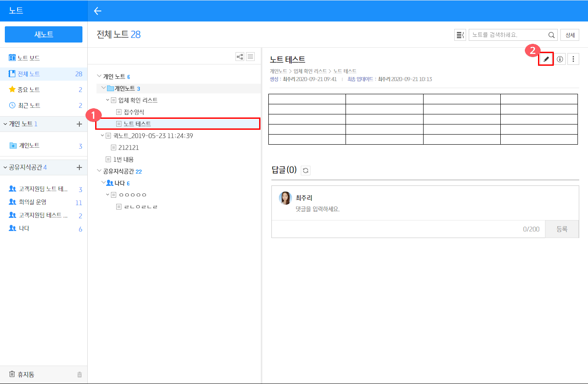Switch to list view layout icon
The height and width of the screenshot is (384, 588).
pyautogui.click(x=250, y=57)
